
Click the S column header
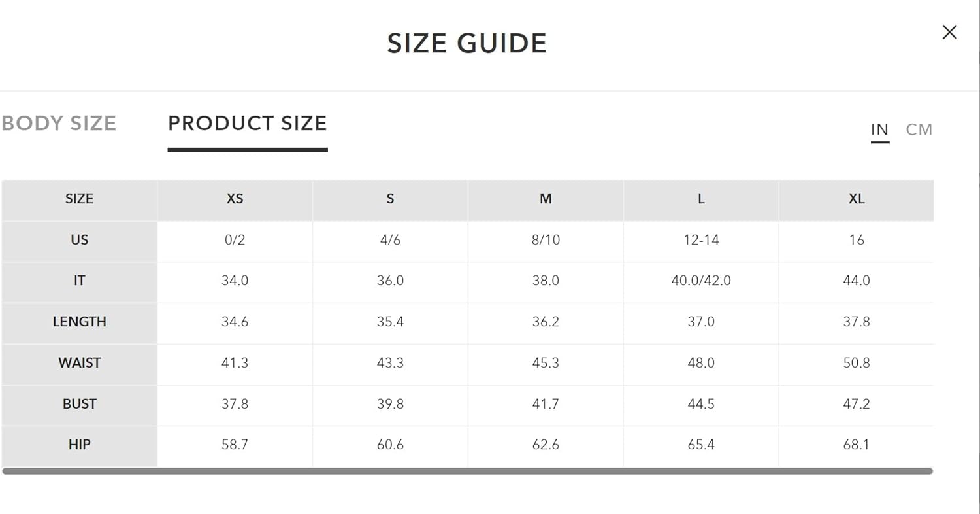point(390,199)
